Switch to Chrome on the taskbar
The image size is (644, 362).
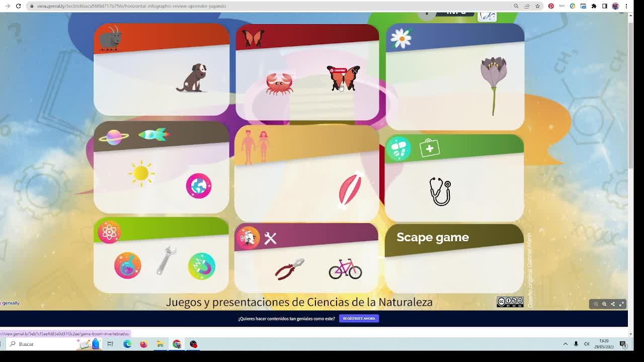[x=177, y=344]
